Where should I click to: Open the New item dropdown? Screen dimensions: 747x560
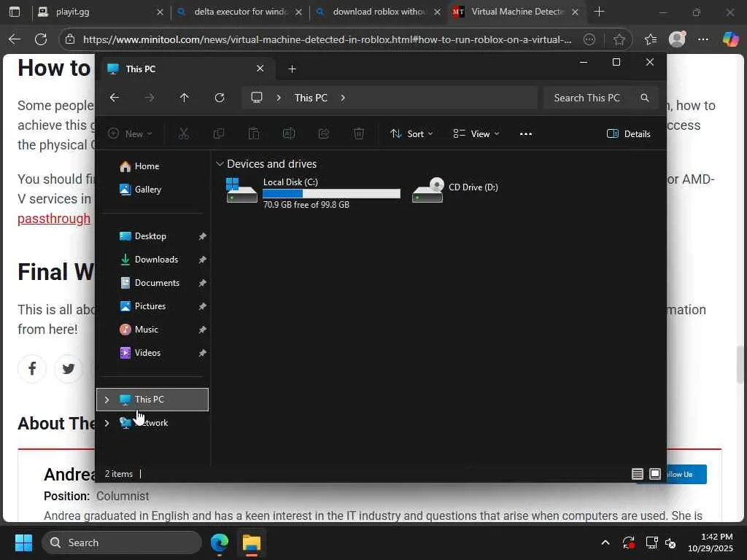[130, 134]
